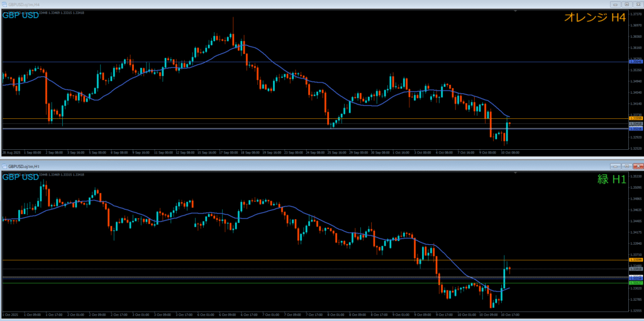
Task: Click the chart shift triangle on H1 chart
Action: point(514,172)
